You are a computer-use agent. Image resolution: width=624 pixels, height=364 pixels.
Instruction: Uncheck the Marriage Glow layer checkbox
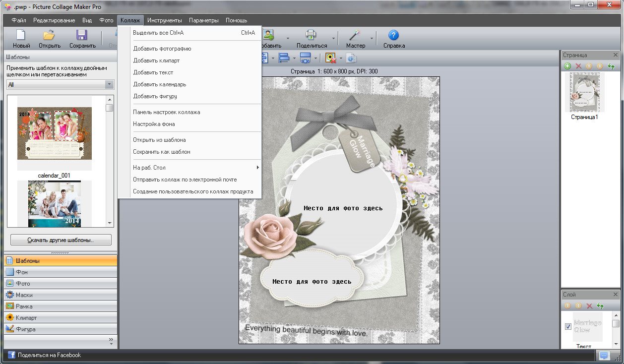(568, 326)
